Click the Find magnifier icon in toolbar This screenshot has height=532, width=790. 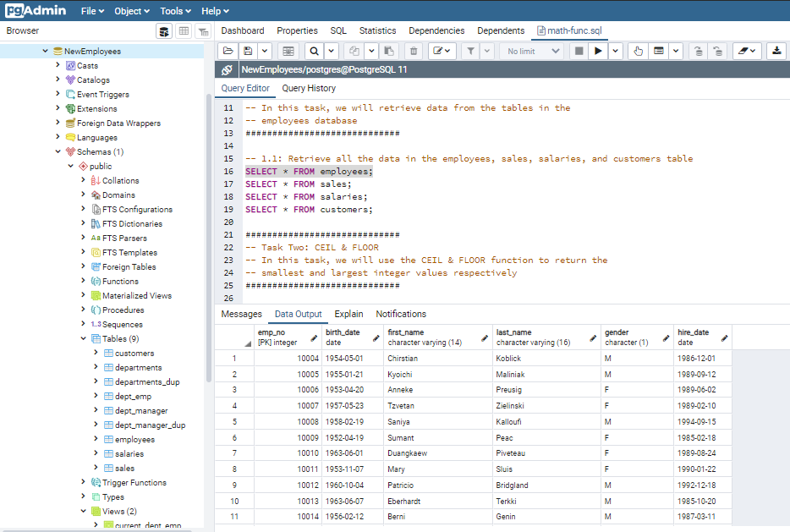[x=314, y=51]
